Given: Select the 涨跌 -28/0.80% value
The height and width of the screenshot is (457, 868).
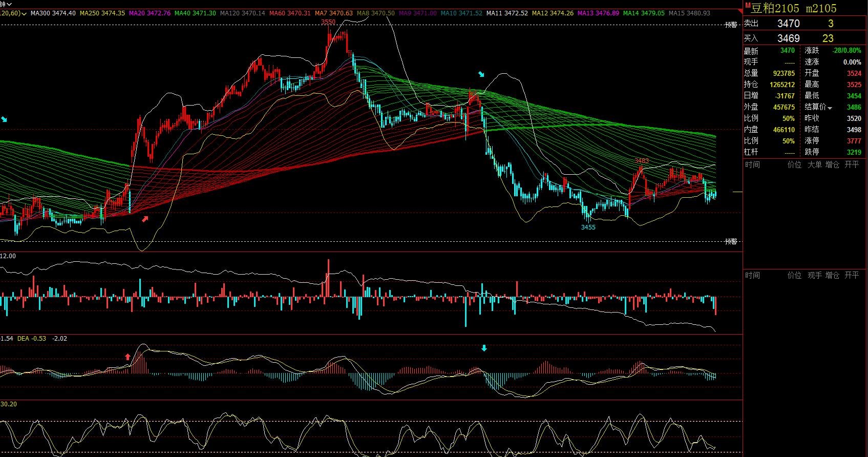Looking at the screenshot, I should [x=846, y=51].
